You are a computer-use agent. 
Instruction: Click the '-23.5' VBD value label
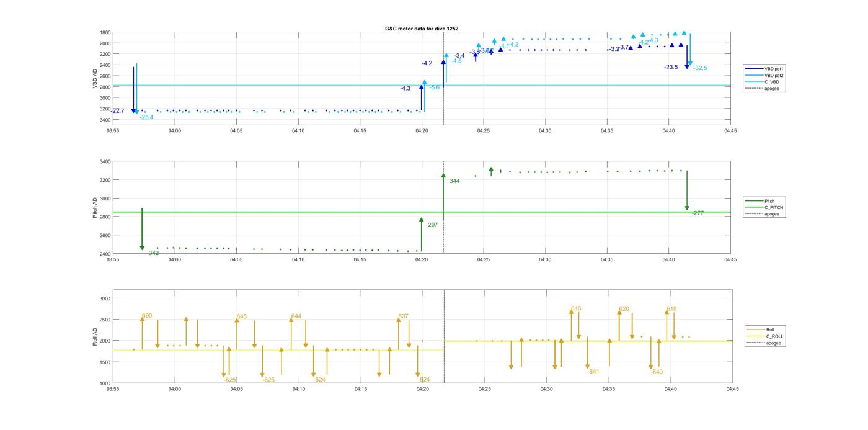coord(671,67)
